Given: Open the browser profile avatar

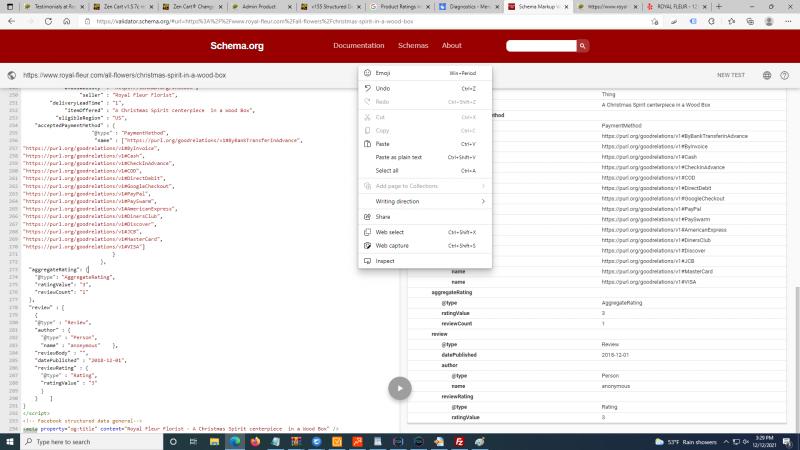Looking at the screenshot, I should pos(769,21).
